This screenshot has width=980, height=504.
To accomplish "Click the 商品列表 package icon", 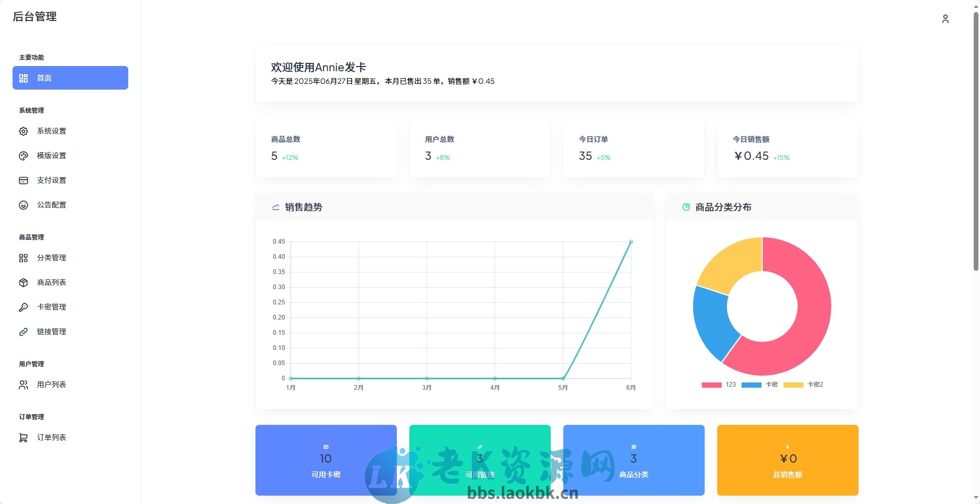I will 24,282.
